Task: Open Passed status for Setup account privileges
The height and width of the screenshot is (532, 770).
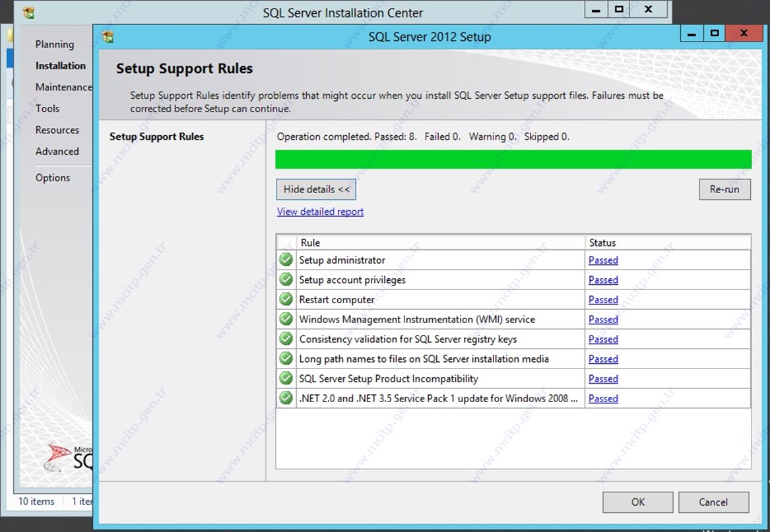Action: point(603,280)
